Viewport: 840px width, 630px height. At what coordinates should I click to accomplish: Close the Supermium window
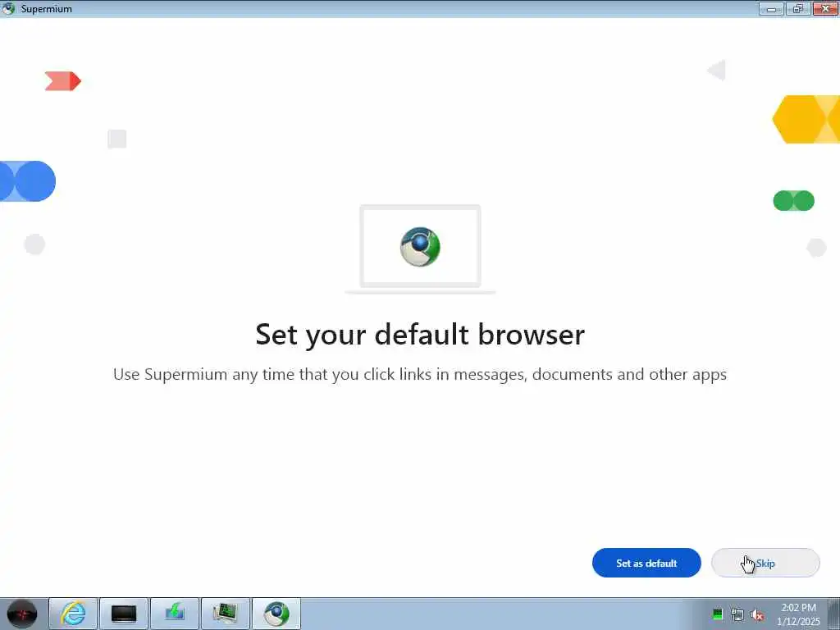click(825, 8)
